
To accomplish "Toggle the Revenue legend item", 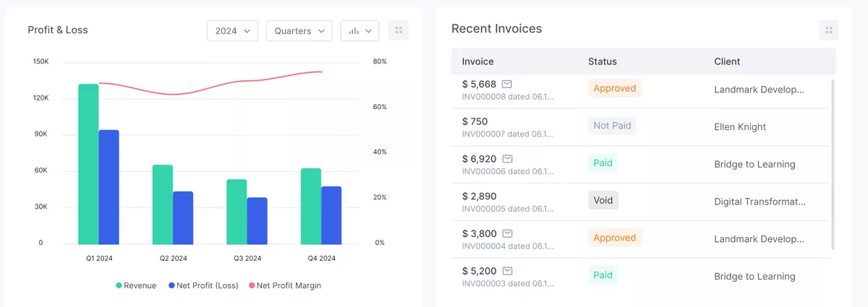I will tap(136, 285).
